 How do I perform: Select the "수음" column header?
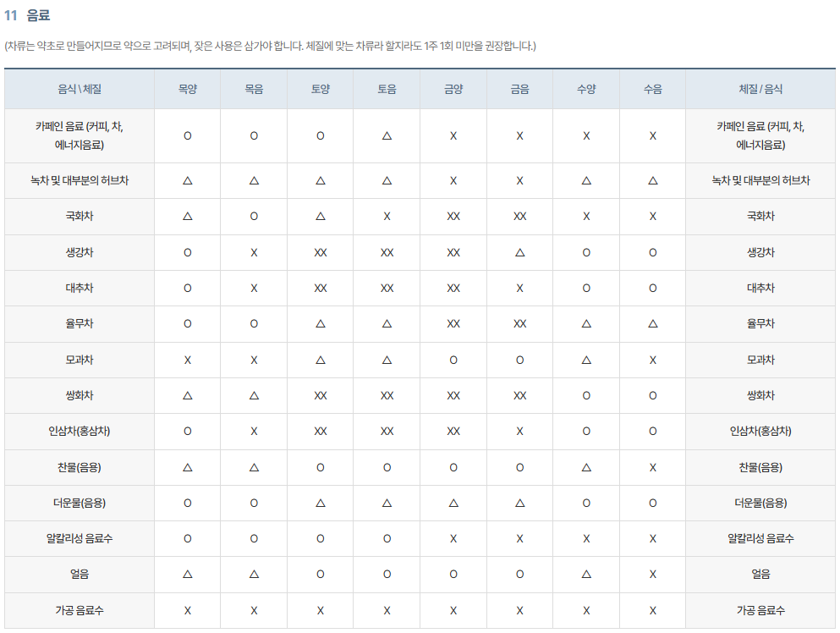point(652,89)
